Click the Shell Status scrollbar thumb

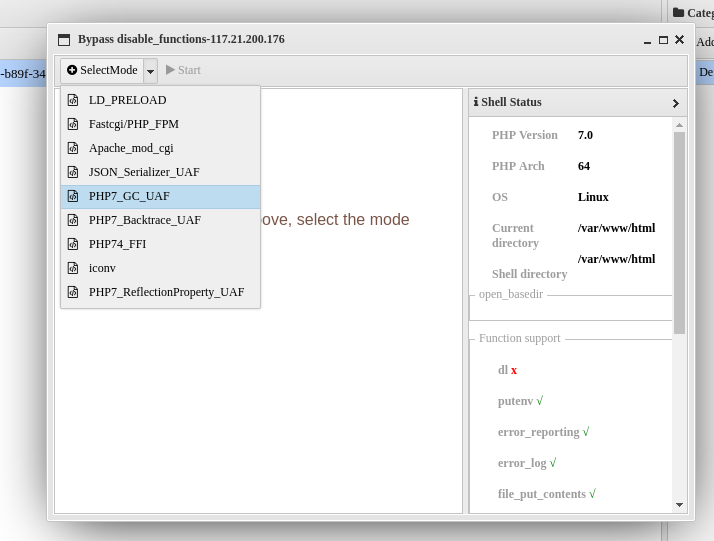[679, 233]
